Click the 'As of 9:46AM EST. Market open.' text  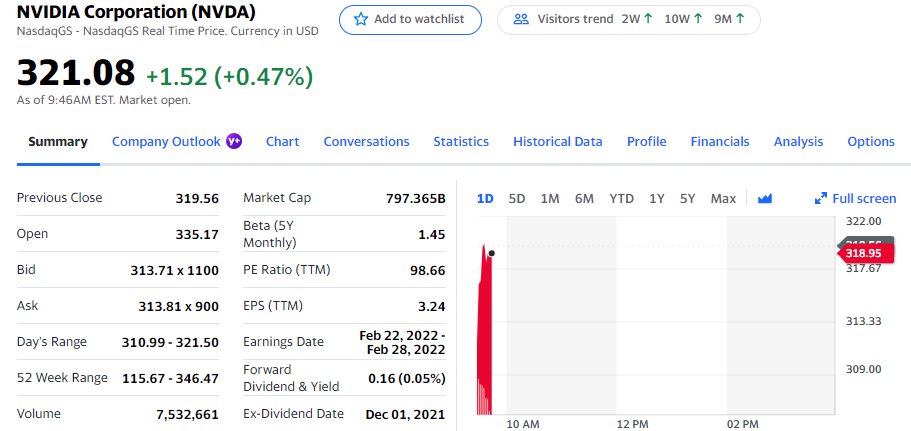tap(103, 100)
